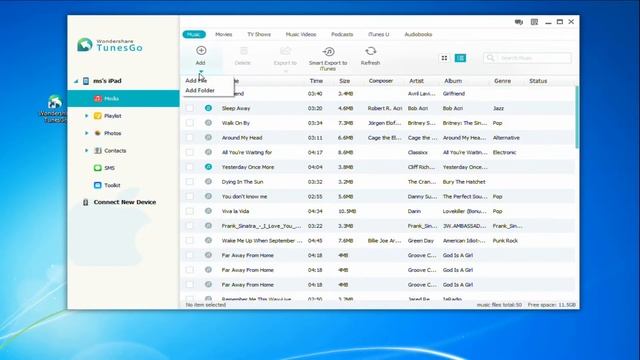640x360 pixels.
Task: Sort by the Genre column header
Action: tap(502, 81)
